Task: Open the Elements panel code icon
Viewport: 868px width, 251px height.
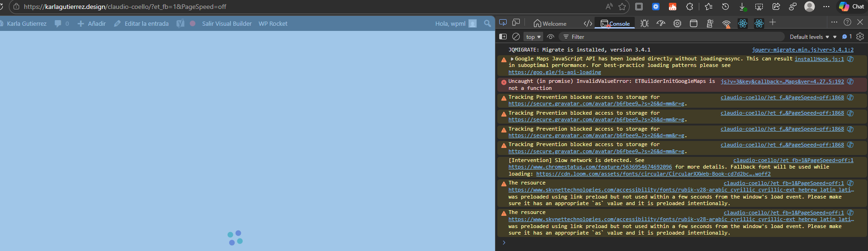Action: point(588,23)
